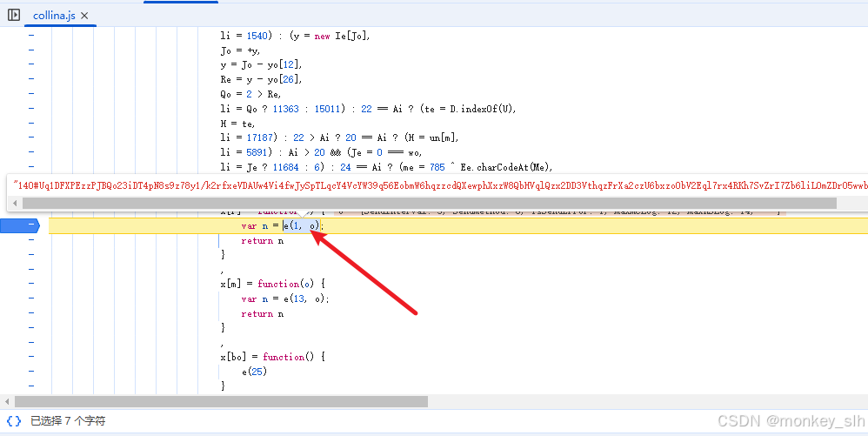This screenshot has height=436, width=868.
Task: Add a breakpoint at 'Qo = 2 > Re,'
Action: tap(31, 94)
